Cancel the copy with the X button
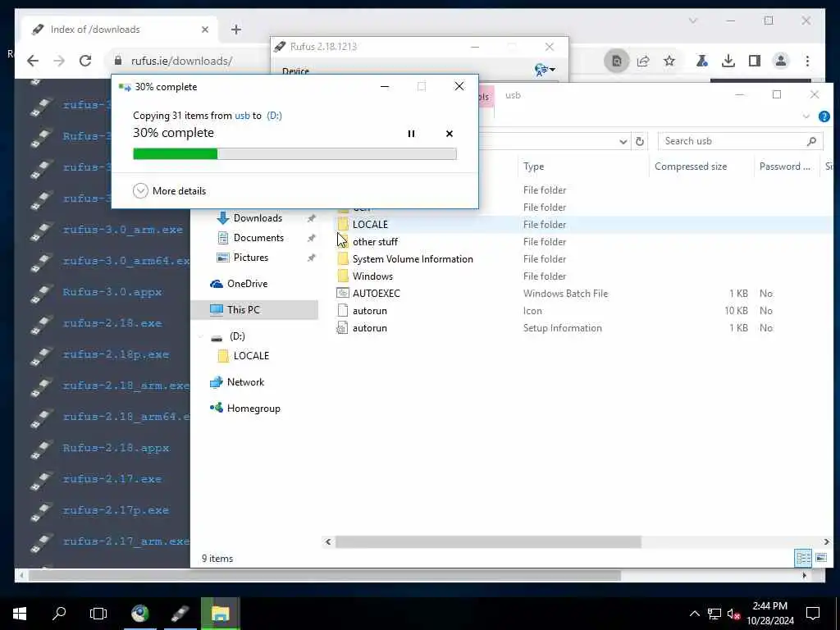 click(x=450, y=134)
